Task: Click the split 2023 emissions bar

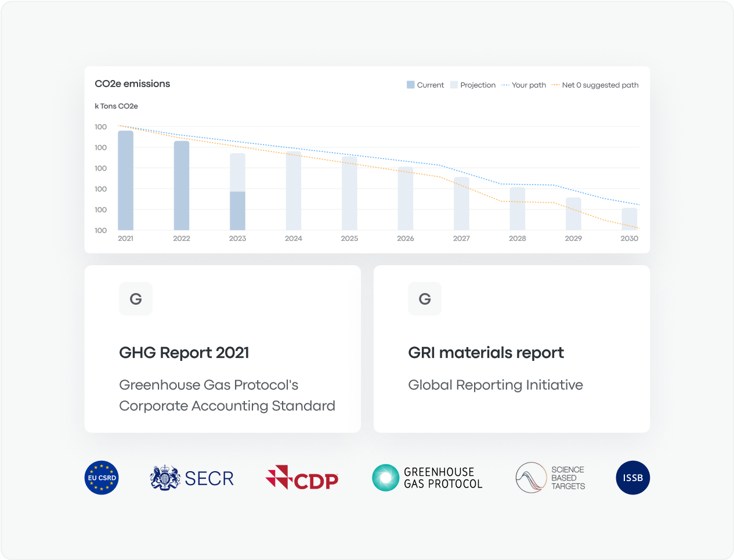Action: (x=237, y=192)
